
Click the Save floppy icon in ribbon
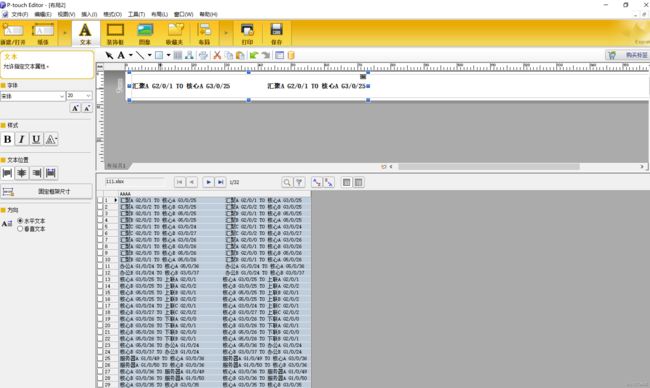(x=276, y=33)
